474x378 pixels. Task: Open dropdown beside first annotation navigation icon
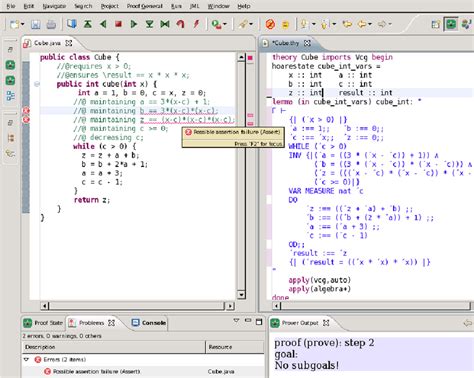point(314,24)
